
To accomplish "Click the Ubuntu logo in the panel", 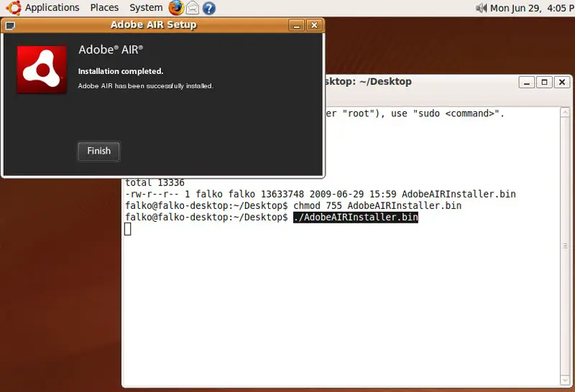I will click(14, 8).
